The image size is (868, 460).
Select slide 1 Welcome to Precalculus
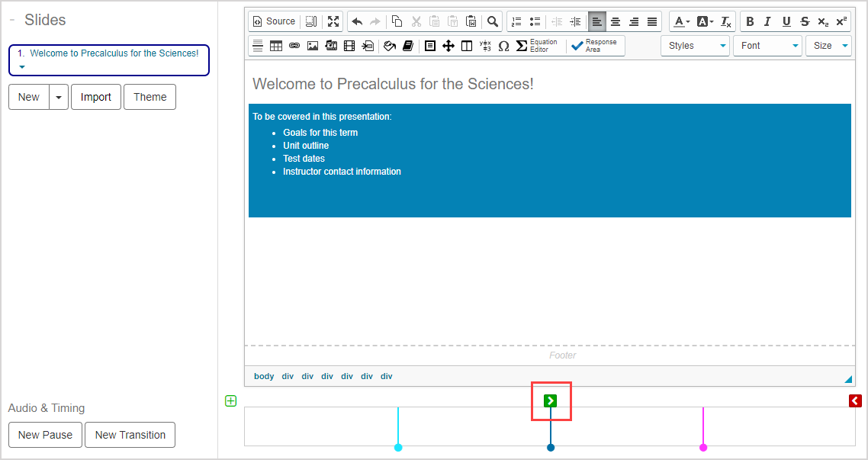tap(109, 54)
